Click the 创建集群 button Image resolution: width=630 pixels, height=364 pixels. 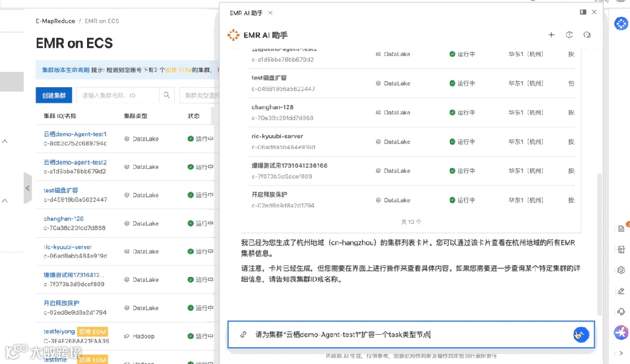tap(54, 95)
